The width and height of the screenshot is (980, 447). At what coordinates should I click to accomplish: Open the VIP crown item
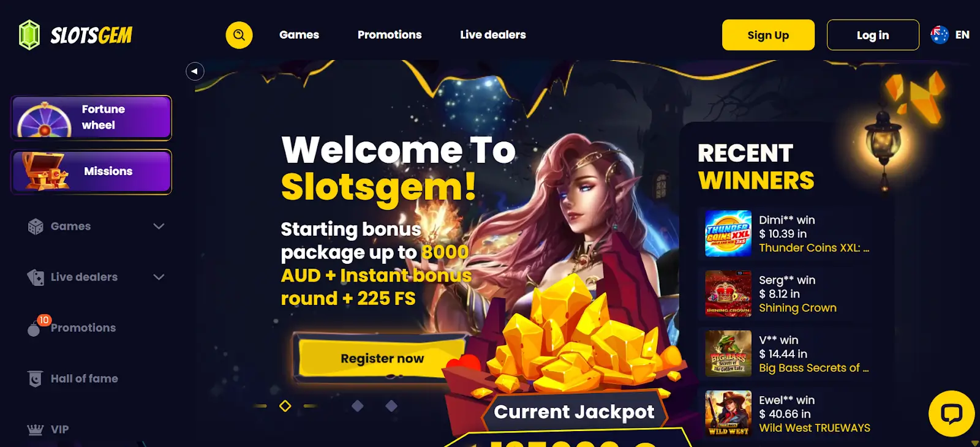pyautogui.click(x=48, y=429)
